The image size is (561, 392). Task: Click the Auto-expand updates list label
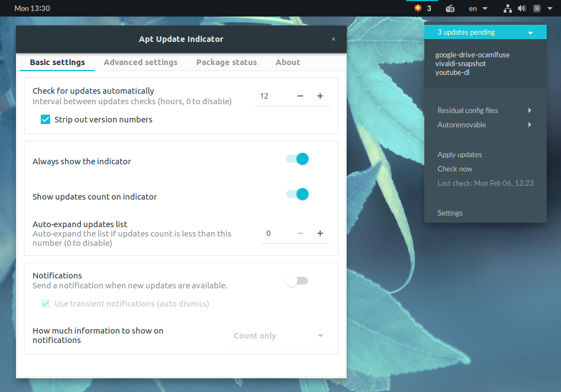click(80, 224)
